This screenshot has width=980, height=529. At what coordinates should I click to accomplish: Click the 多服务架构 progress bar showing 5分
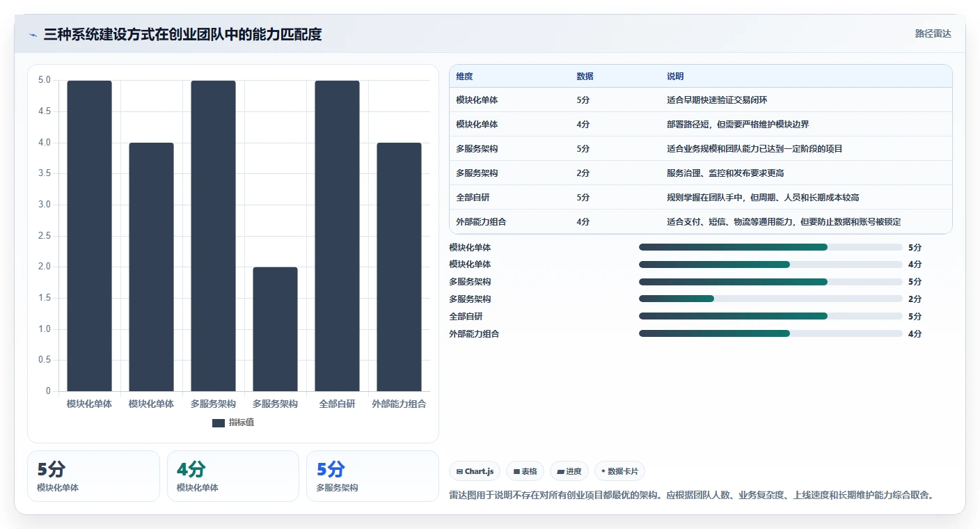click(x=770, y=282)
